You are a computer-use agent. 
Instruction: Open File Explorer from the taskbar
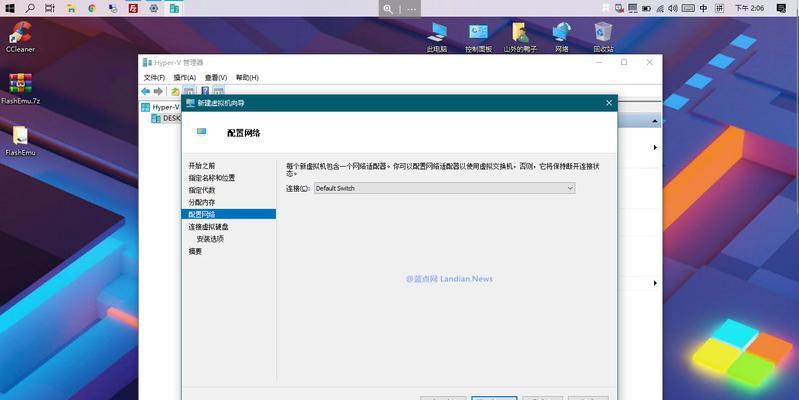point(71,8)
